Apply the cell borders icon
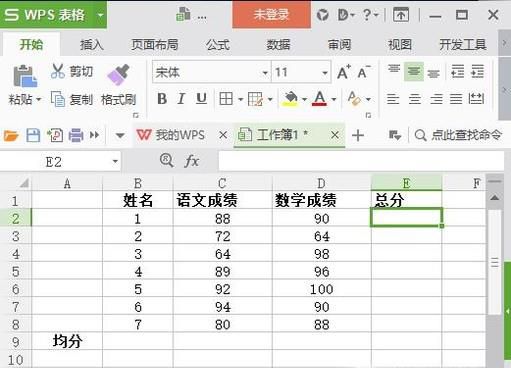The width and height of the screenshot is (511, 368). click(226, 99)
